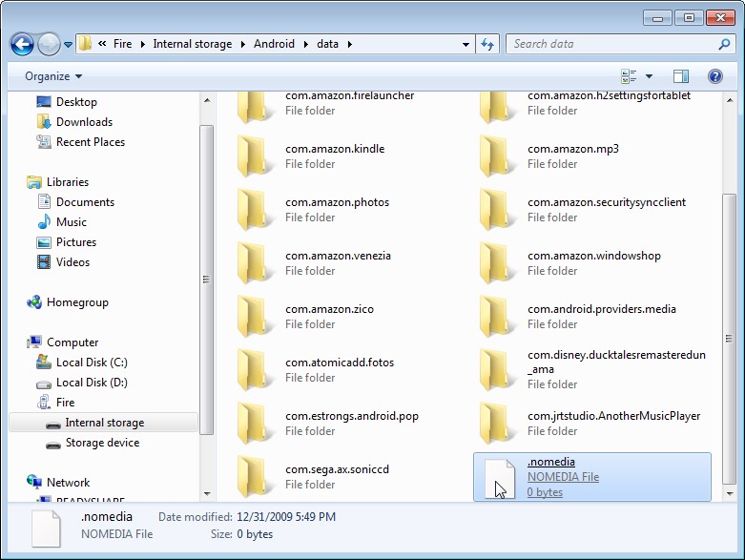Open the Organize menu

click(x=53, y=76)
